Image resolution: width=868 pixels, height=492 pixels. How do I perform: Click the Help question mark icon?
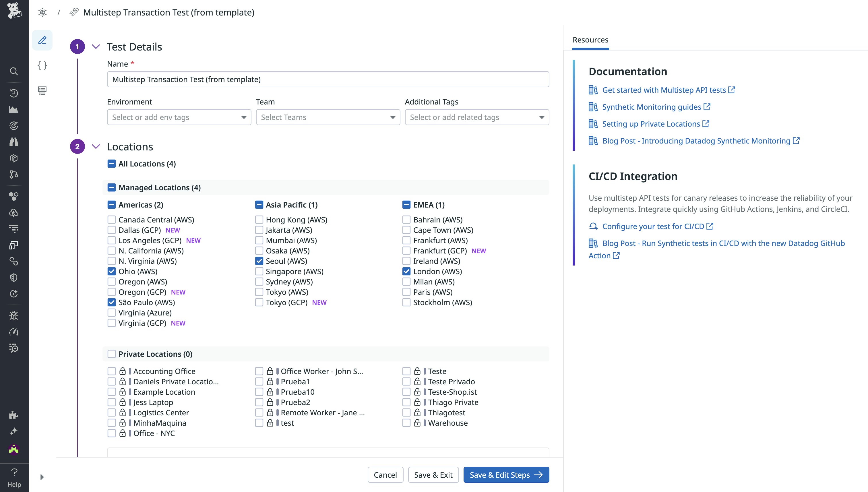[x=14, y=472]
